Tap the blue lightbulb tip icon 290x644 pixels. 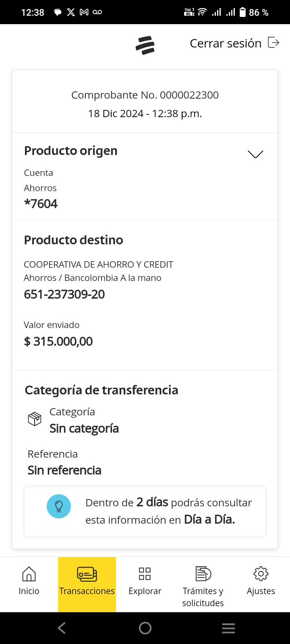pyautogui.click(x=59, y=506)
